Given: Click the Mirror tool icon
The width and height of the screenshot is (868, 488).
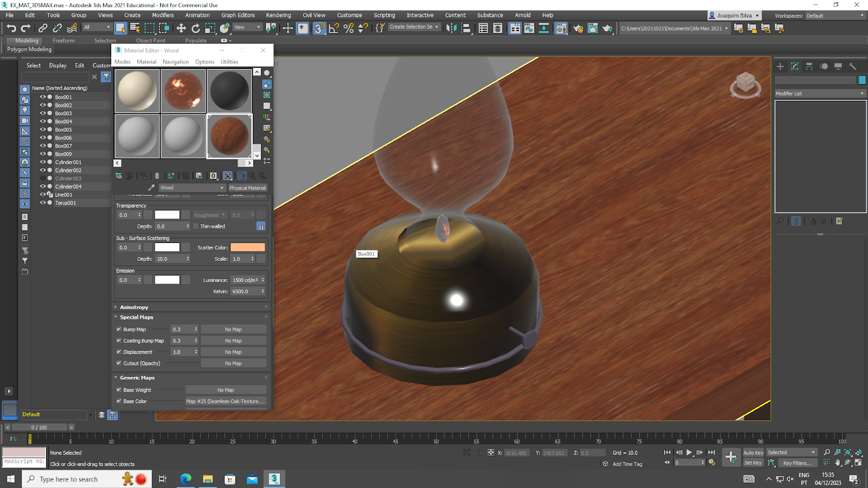Looking at the screenshot, I should (451, 28).
